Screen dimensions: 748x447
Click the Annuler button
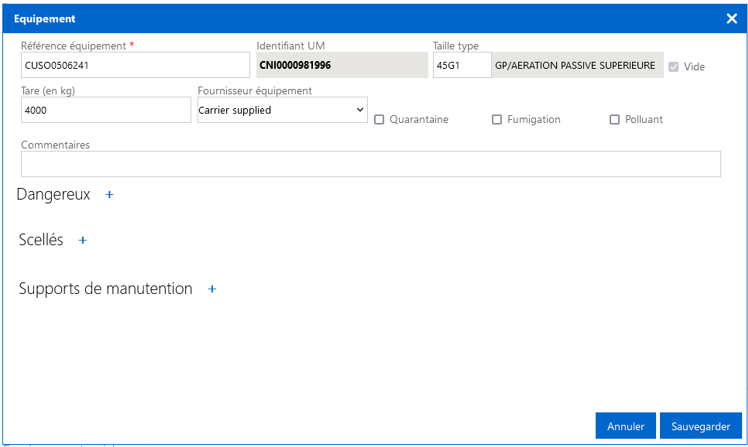[625, 426]
